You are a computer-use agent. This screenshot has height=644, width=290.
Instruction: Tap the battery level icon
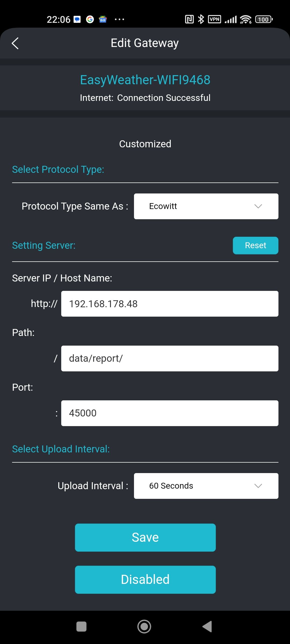click(x=264, y=19)
